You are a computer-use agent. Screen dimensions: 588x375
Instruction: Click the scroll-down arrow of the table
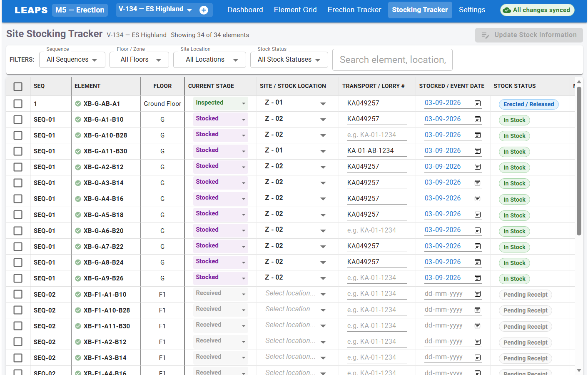point(579,370)
